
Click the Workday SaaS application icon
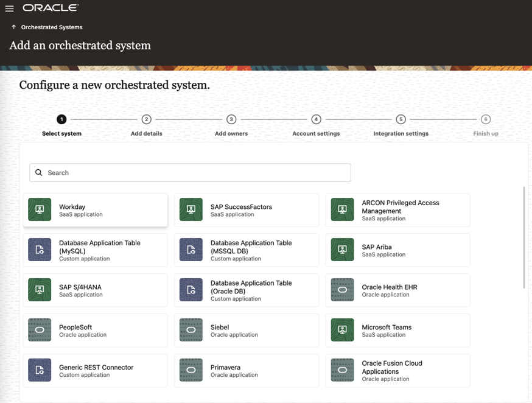coord(40,210)
